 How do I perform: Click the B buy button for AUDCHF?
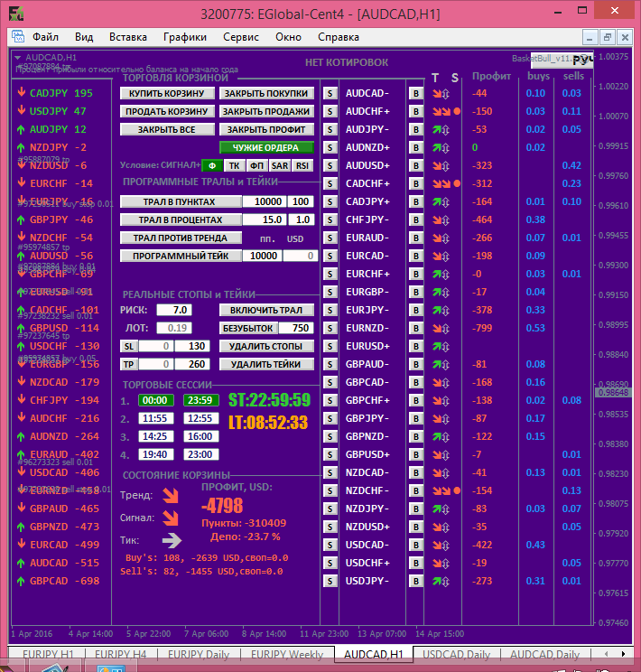tap(415, 111)
